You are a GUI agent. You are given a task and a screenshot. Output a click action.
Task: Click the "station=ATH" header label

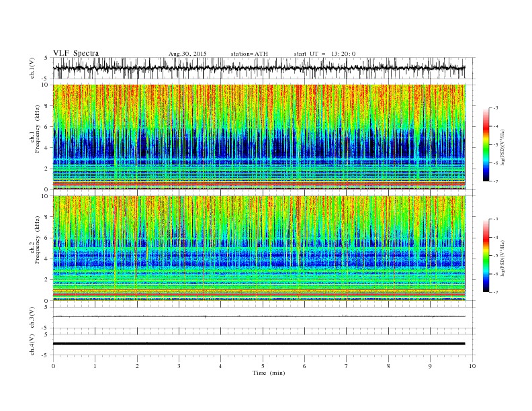(x=249, y=54)
